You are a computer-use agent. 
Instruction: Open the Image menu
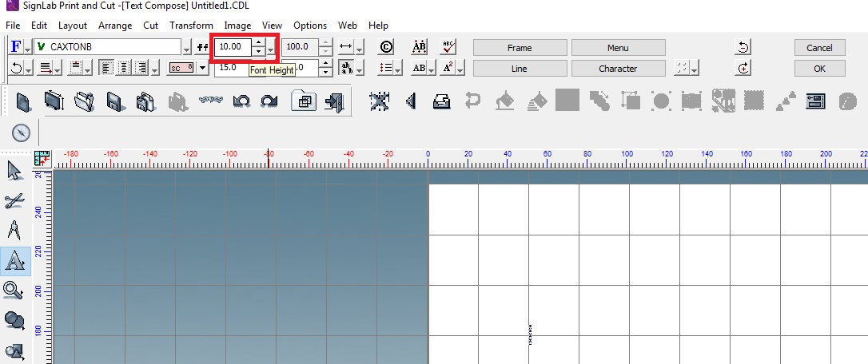(x=237, y=26)
